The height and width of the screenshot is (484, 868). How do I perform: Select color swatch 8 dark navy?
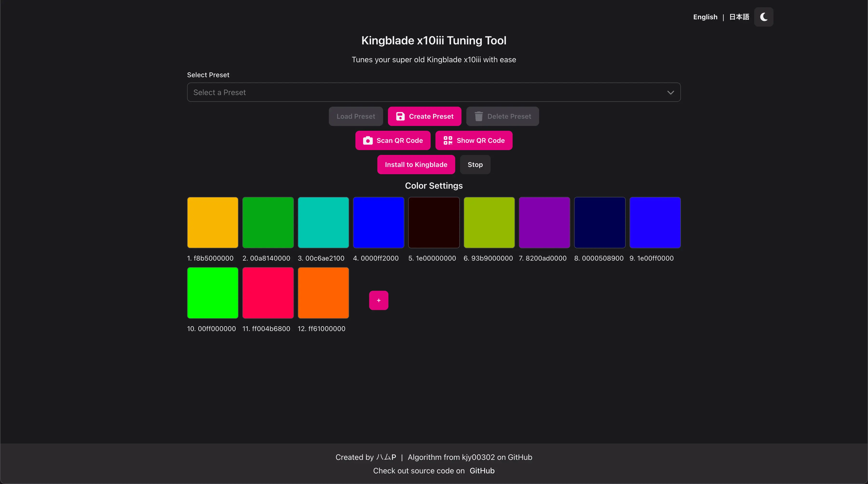point(600,223)
